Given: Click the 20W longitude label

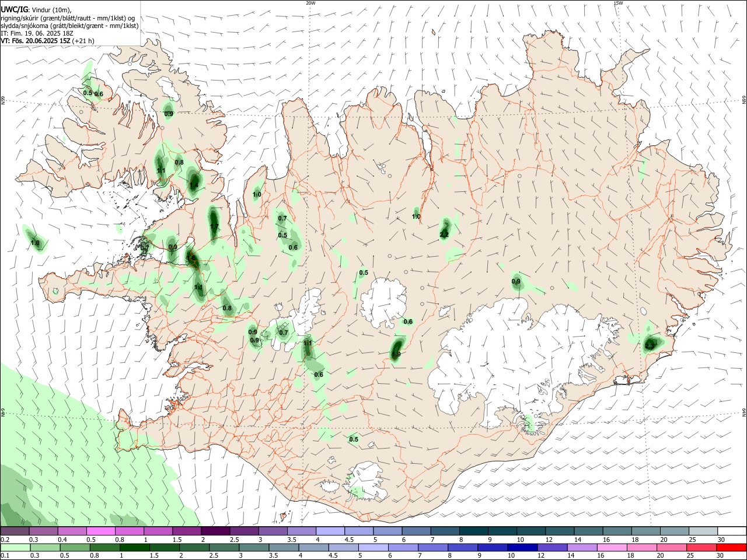Looking at the screenshot, I should click(310, 3).
